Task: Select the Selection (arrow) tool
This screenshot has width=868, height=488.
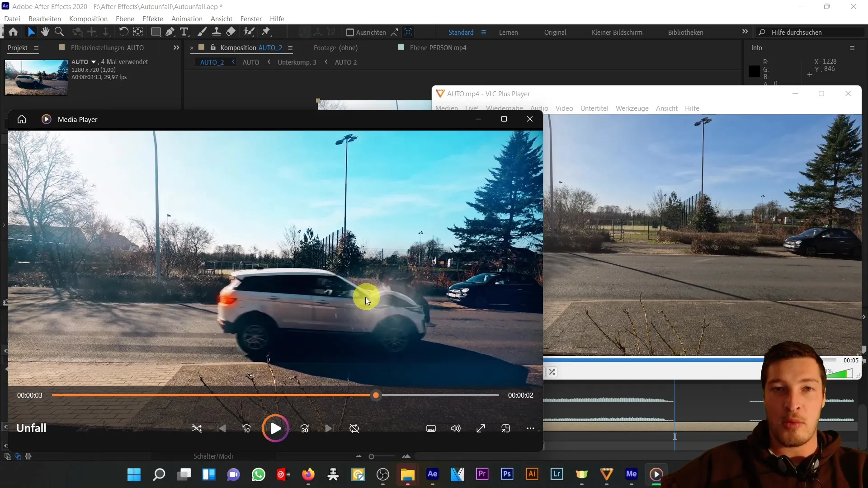Action: click(x=31, y=32)
